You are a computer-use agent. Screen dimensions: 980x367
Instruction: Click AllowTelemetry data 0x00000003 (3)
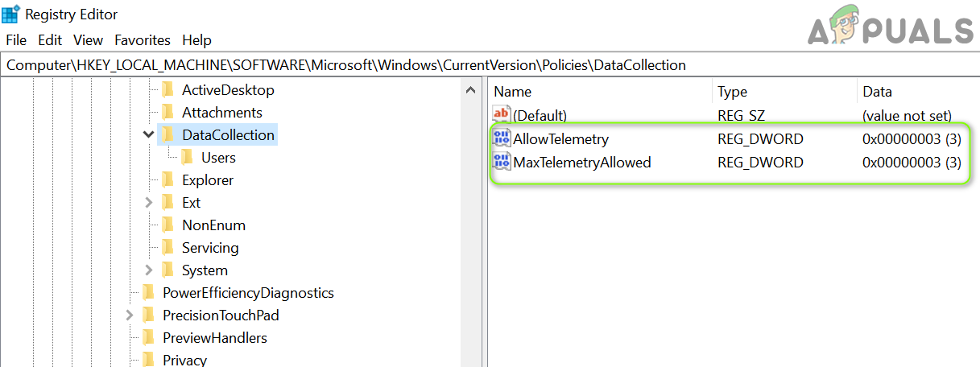tap(912, 139)
